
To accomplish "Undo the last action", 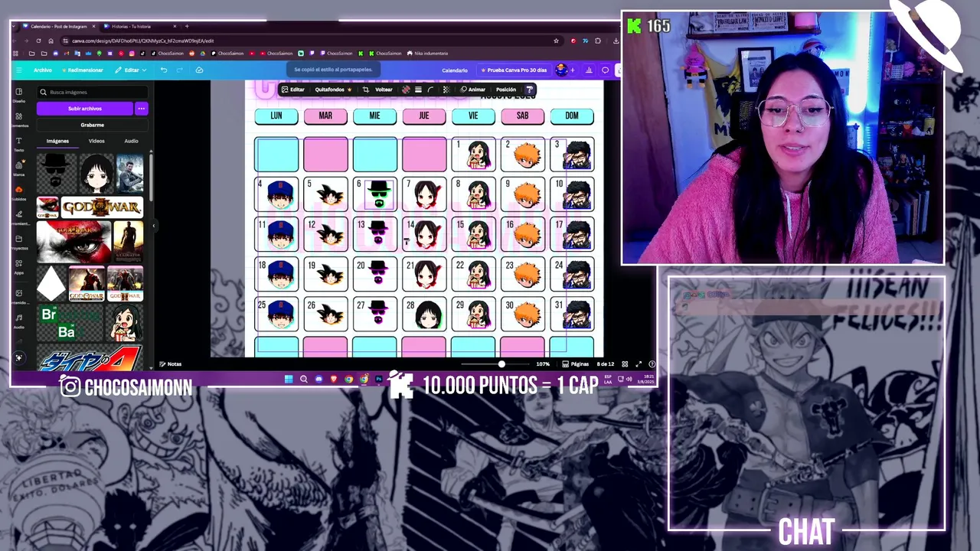I will (163, 70).
